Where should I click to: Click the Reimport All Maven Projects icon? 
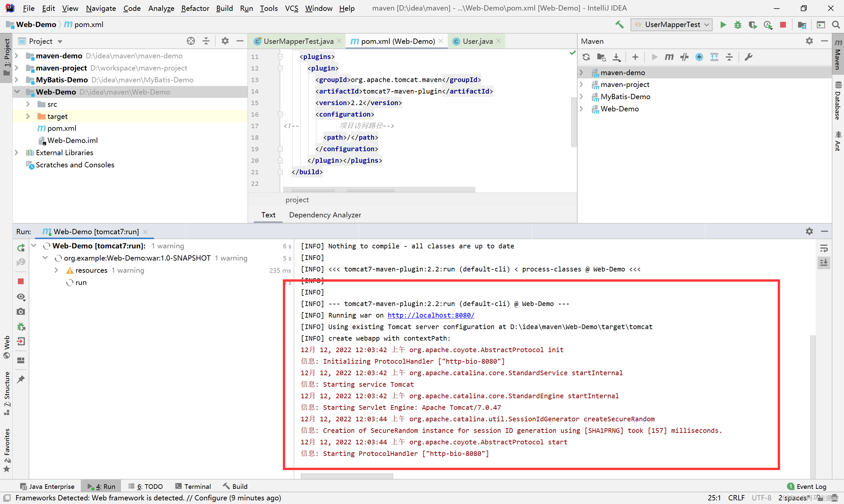coord(586,57)
